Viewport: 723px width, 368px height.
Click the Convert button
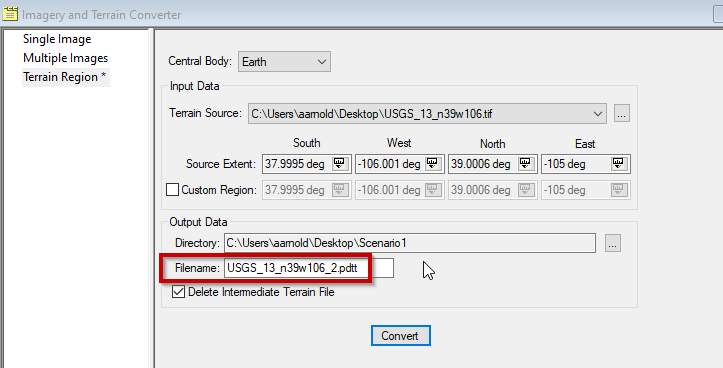pyautogui.click(x=401, y=336)
